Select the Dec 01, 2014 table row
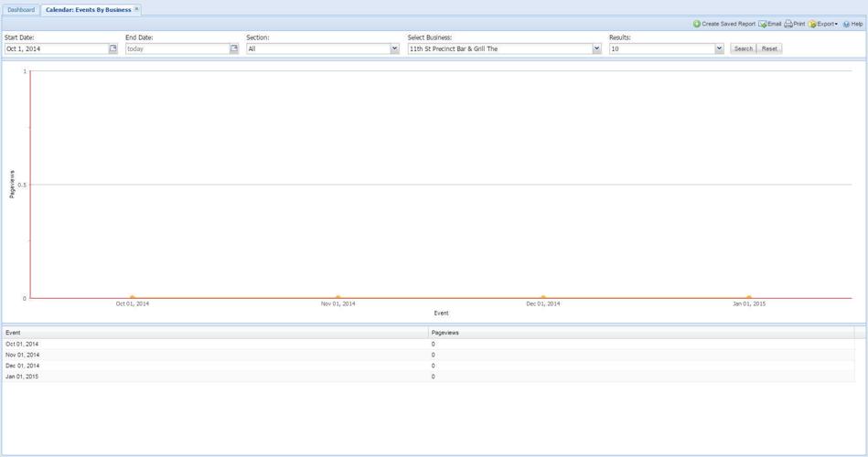 428,366
